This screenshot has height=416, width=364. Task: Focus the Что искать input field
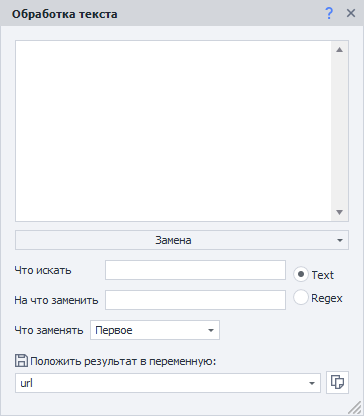pos(195,270)
